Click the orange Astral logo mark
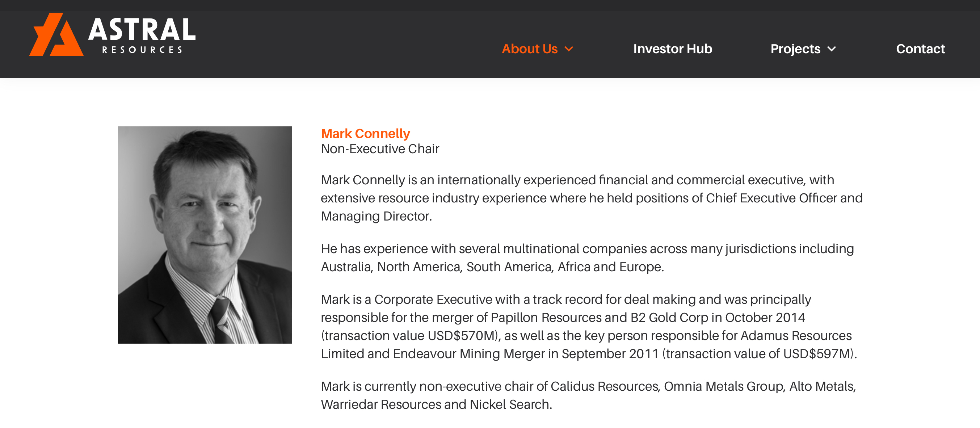Viewport: 980px width, 428px height. tap(56, 35)
